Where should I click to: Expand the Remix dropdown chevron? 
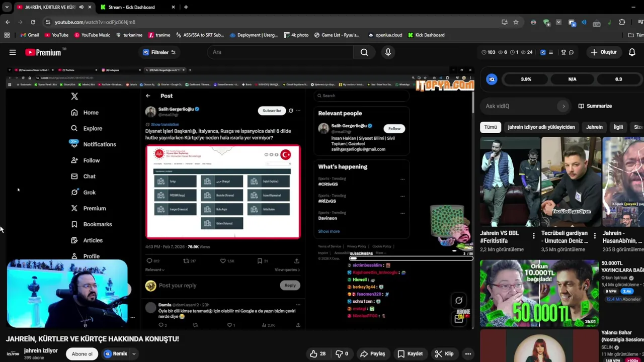click(134, 354)
